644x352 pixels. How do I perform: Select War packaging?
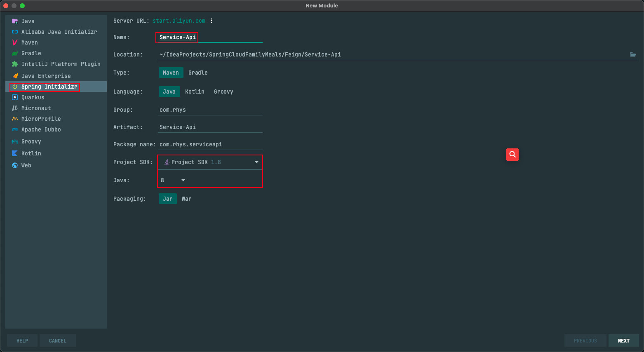click(186, 199)
